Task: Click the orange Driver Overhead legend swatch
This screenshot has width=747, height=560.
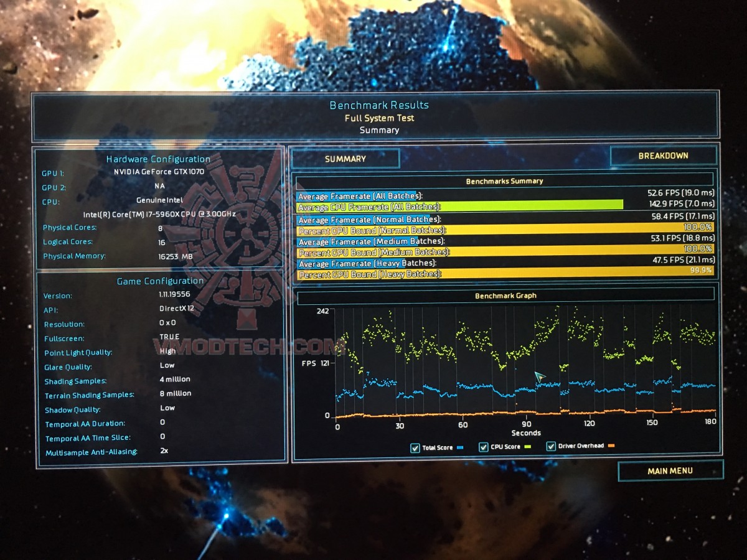Action: (x=611, y=446)
